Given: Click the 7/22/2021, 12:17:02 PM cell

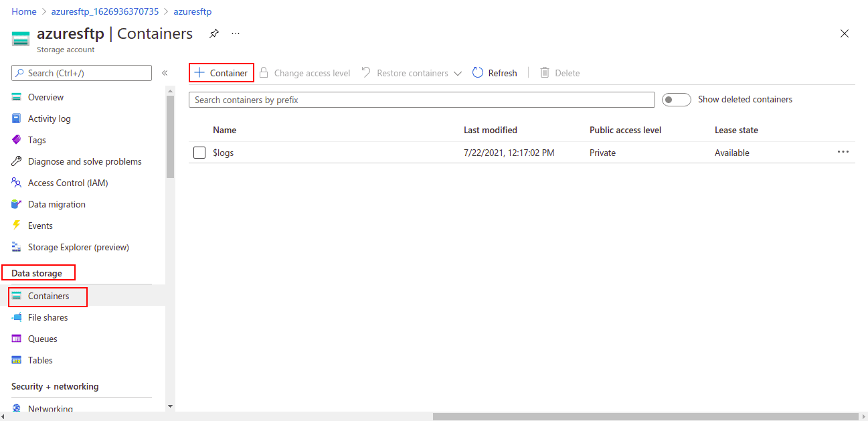Looking at the screenshot, I should click(x=509, y=153).
